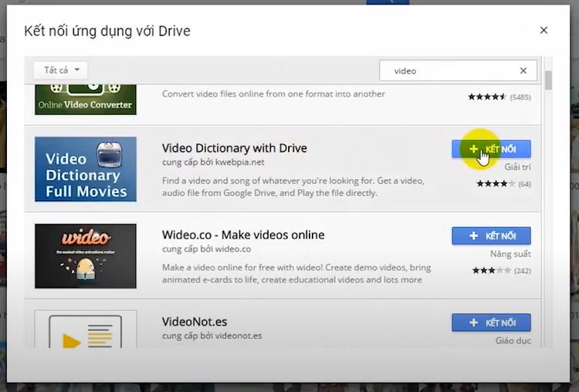
Task: Clear the video search text
Action: click(523, 70)
